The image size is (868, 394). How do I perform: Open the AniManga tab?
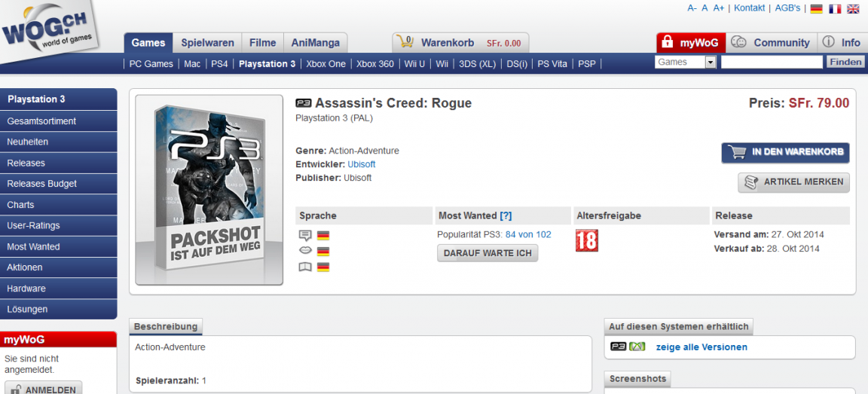pos(316,43)
